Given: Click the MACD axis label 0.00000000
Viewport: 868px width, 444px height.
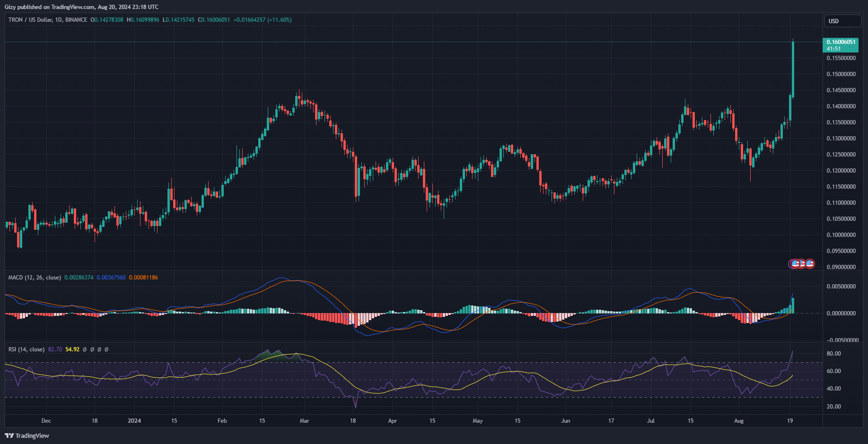Looking at the screenshot, I should [841, 313].
